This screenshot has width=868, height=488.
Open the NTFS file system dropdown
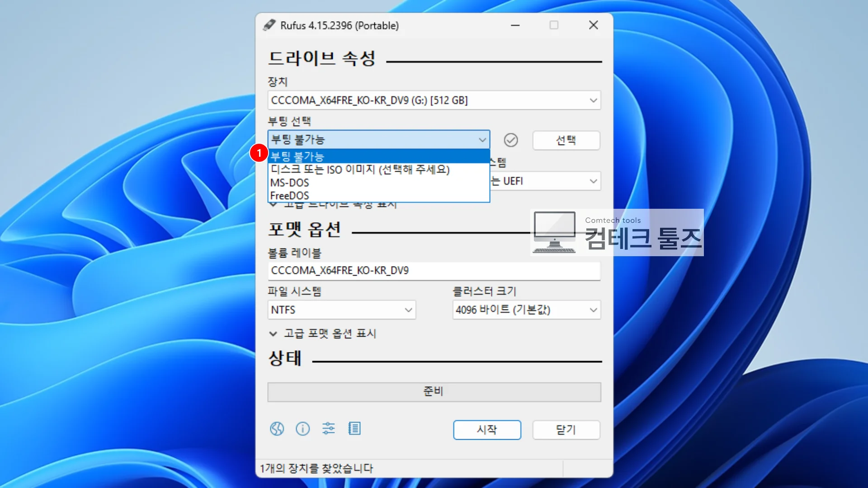342,310
